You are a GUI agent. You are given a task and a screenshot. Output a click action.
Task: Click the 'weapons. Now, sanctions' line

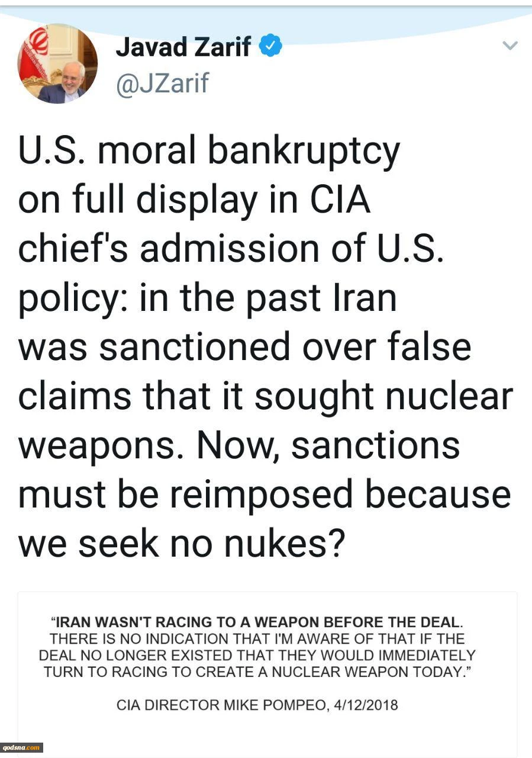(239, 445)
